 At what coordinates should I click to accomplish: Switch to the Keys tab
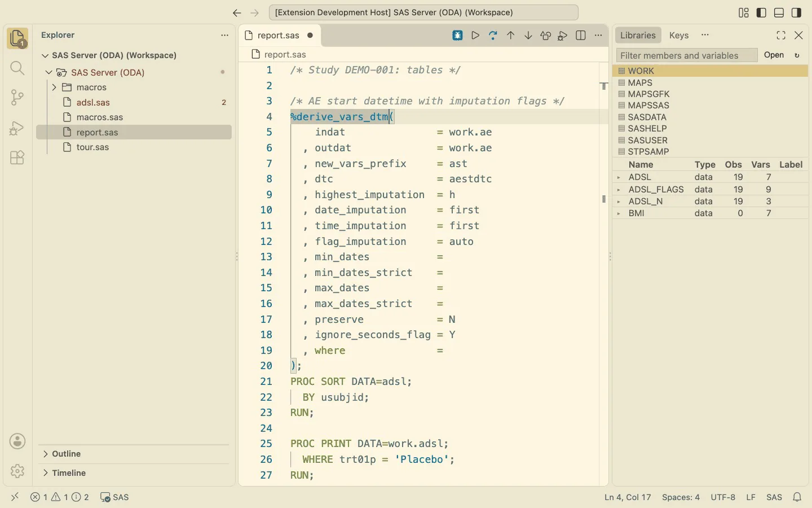click(679, 35)
